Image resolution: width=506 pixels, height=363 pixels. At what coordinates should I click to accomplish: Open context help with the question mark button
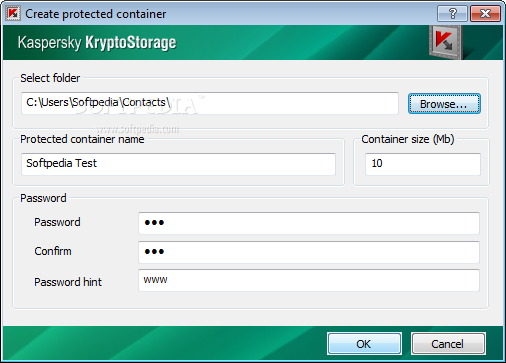[x=452, y=14]
